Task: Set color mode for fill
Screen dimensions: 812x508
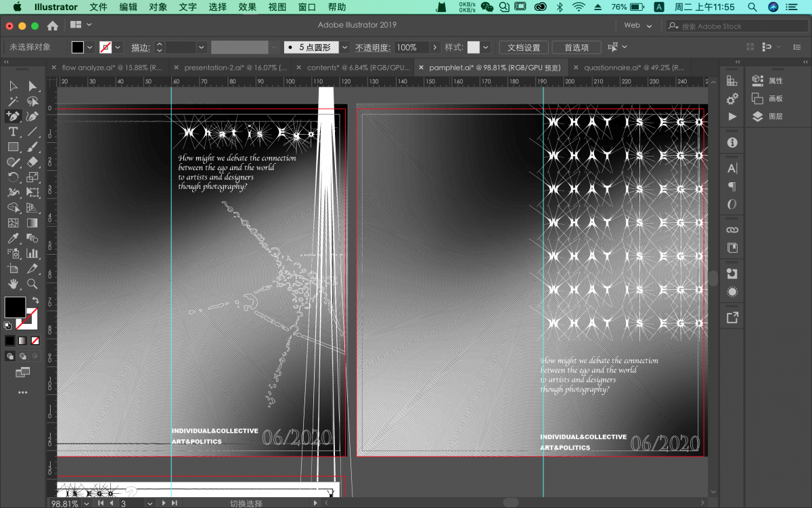Action: [x=9, y=341]
